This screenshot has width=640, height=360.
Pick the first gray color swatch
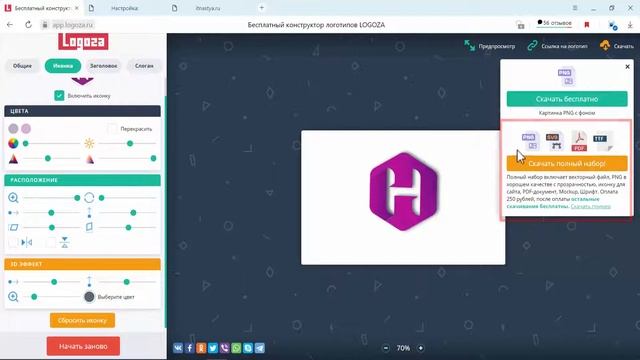pyautogui.click(x=13, y=129)
